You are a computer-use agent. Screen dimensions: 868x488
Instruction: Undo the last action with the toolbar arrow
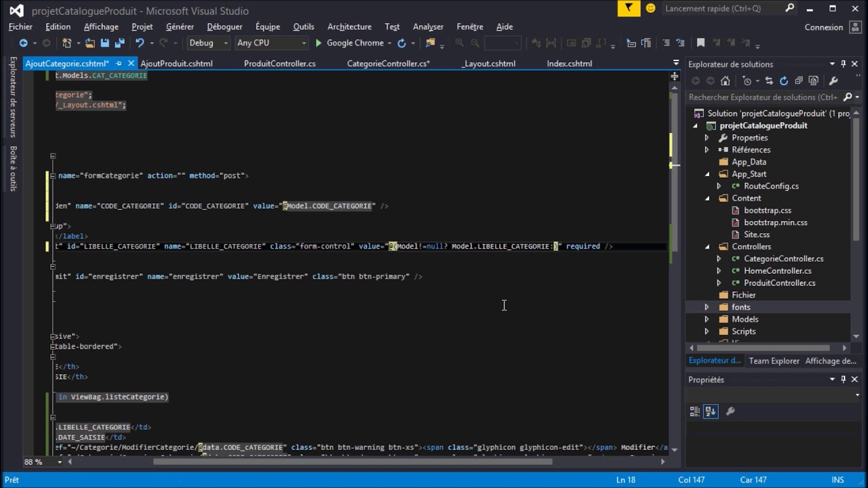point(139,43)
